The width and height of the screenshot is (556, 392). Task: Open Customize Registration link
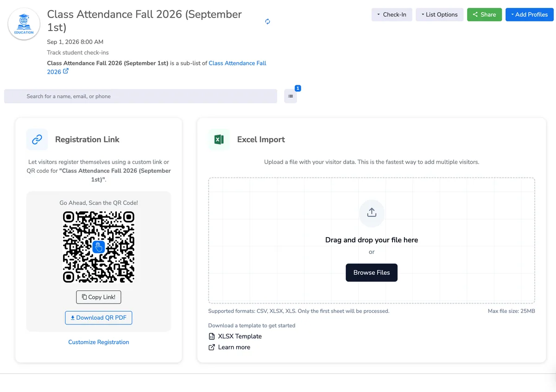[x=99, y=342]
